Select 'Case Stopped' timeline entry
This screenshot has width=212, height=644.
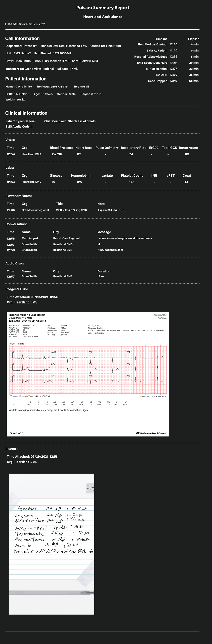pyautogui.click(x=158, y=81)
